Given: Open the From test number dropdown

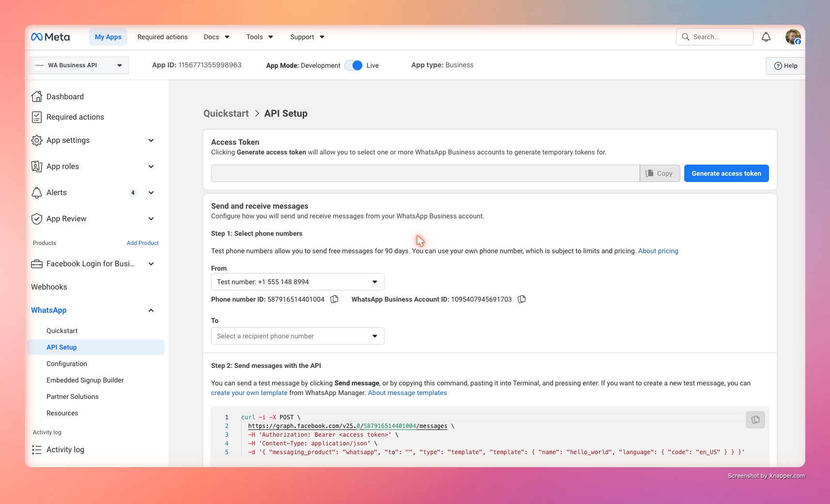Looking at the screenshot, I should 297,282.
